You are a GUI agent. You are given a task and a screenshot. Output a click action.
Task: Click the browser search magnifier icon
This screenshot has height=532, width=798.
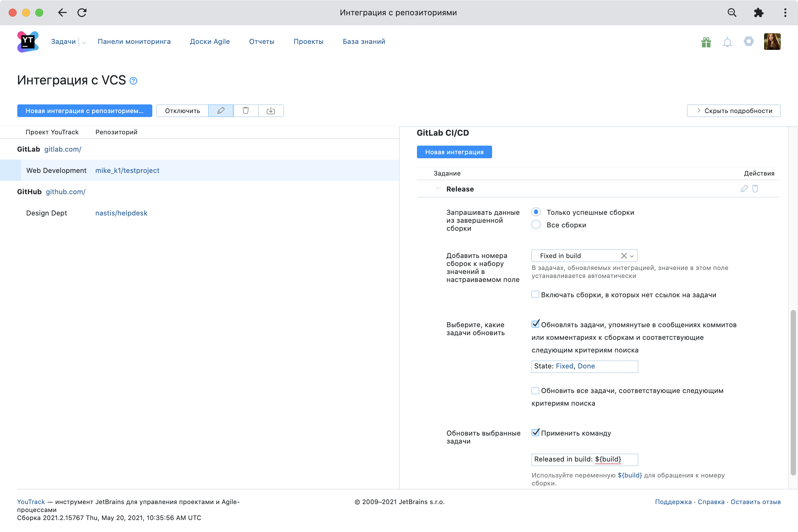[x=732, y=13]
